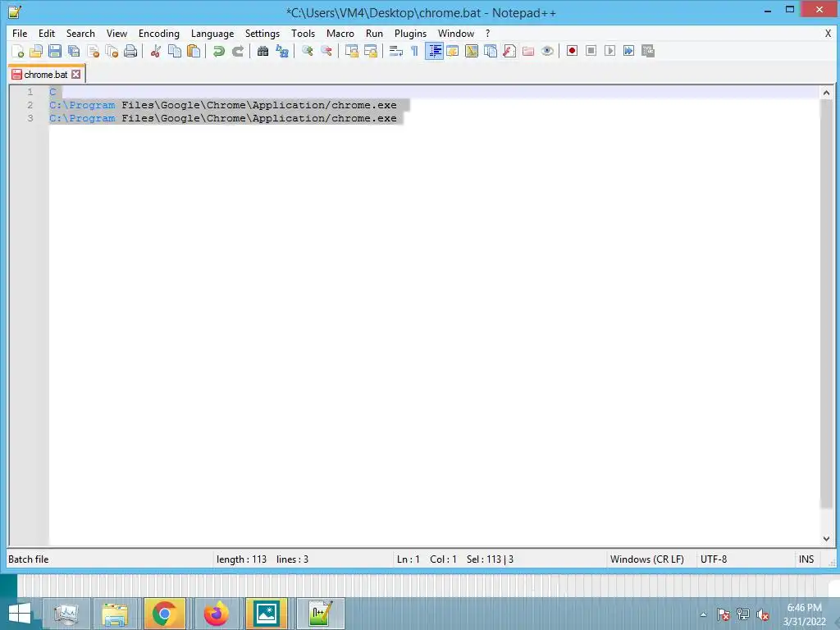Click the up arrow of the vertical scrollbar

point(826,93)
